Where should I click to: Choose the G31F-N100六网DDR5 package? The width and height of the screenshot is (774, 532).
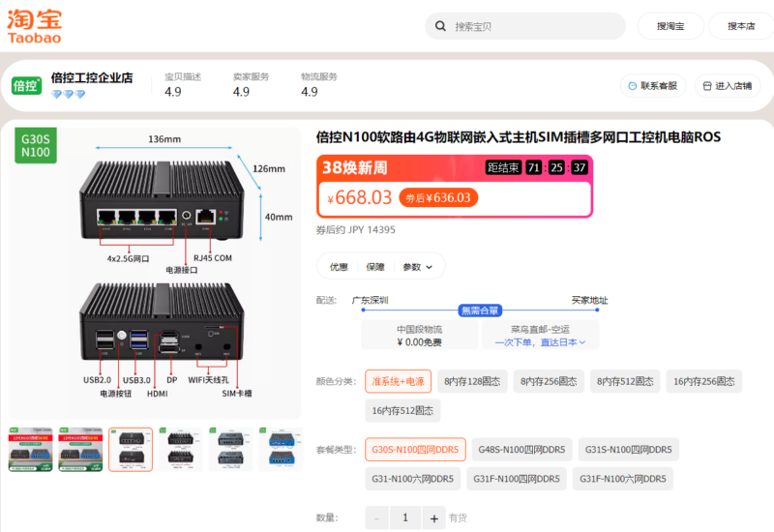[623, 479]
